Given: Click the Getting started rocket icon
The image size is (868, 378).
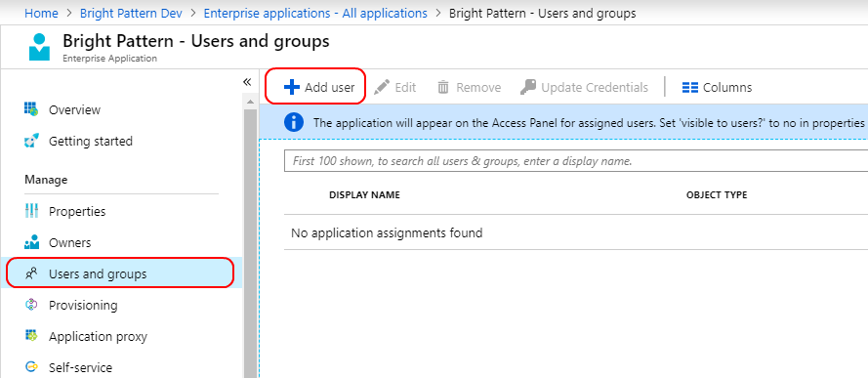Looking at the screenshot, I should point(31,141).
